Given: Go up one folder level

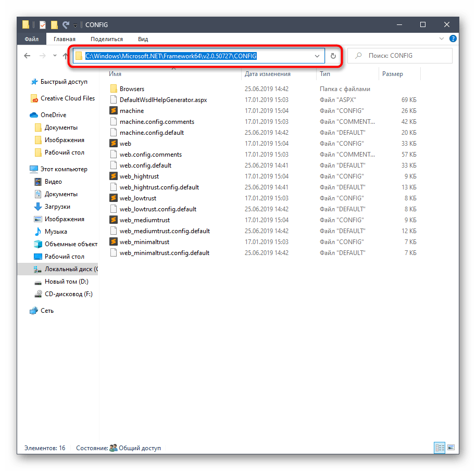Looking at the screenshot, I should (x=65, y=56).
